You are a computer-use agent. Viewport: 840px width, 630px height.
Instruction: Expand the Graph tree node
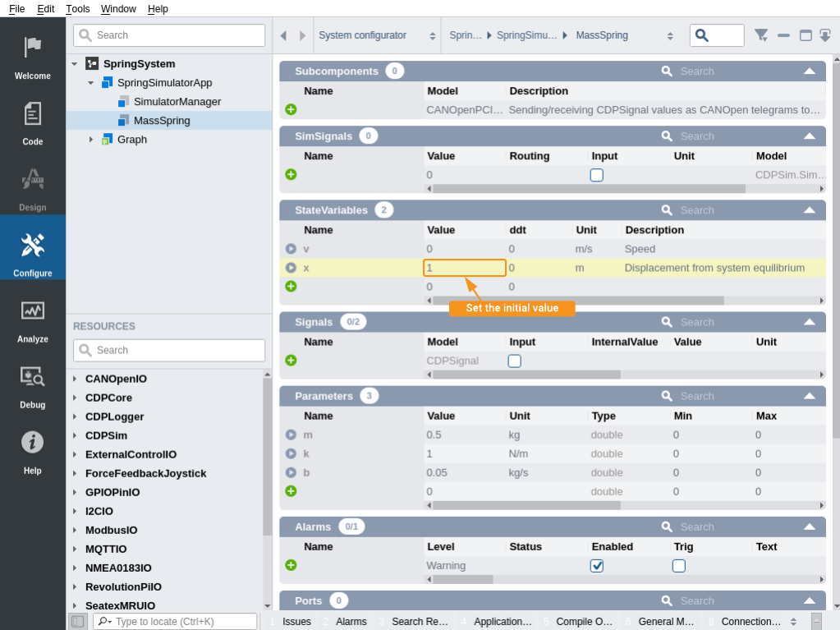pyautogui.click(x=91, y=140)
